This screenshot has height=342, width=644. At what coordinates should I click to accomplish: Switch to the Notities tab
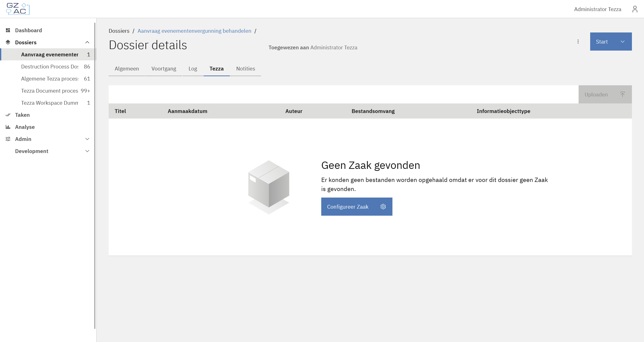point(246,69)
